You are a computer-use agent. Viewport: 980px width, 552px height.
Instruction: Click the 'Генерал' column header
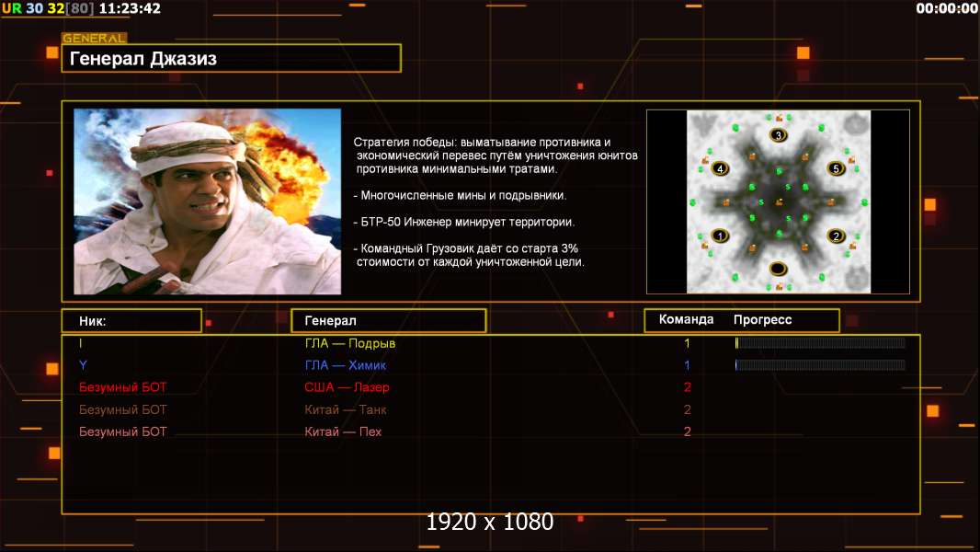pos(388,321)
